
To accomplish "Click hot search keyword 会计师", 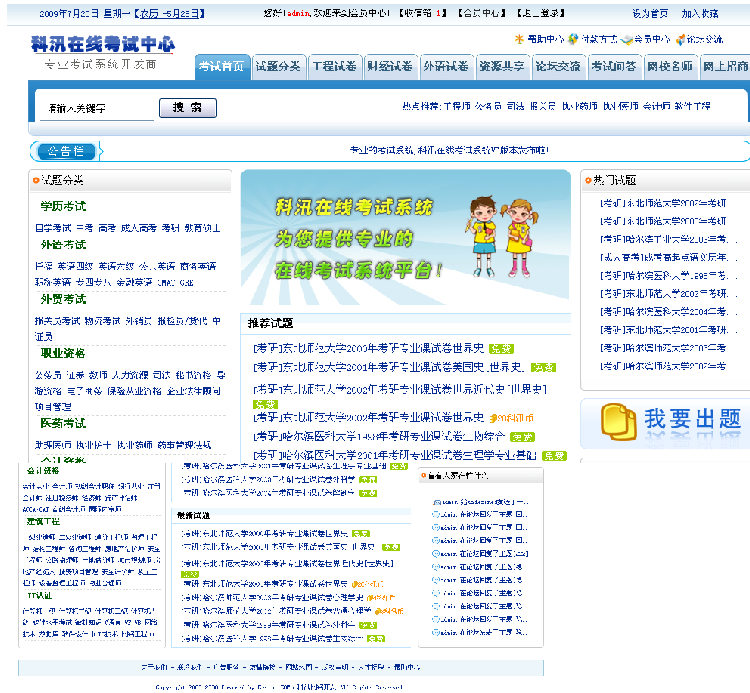I will click(x=656, y=106).
